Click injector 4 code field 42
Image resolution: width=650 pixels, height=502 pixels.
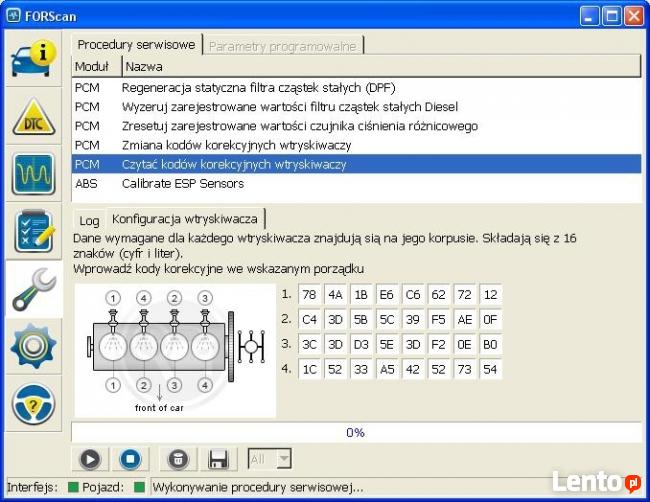(x=413, y=369)
